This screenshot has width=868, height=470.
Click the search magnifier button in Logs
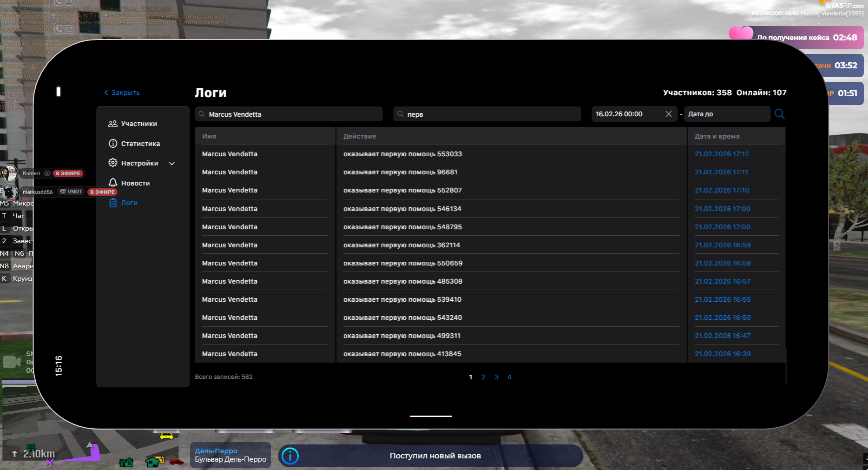780,114
